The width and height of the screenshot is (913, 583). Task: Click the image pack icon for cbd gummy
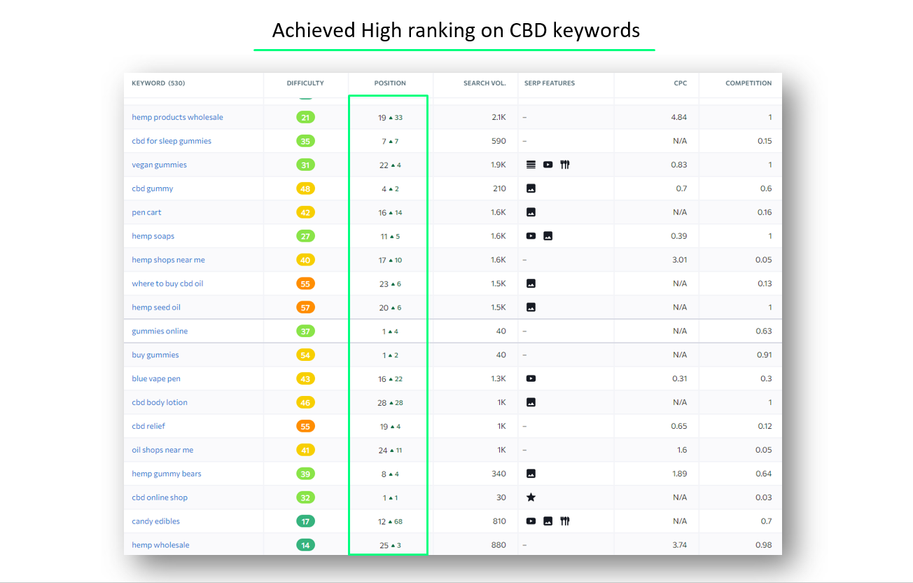(531, 189)
